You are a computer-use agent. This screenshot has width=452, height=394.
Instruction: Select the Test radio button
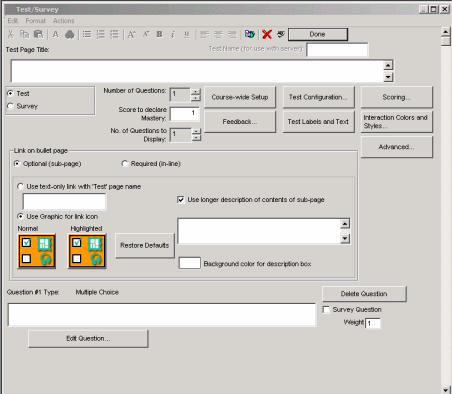click(x=10, y=93)
